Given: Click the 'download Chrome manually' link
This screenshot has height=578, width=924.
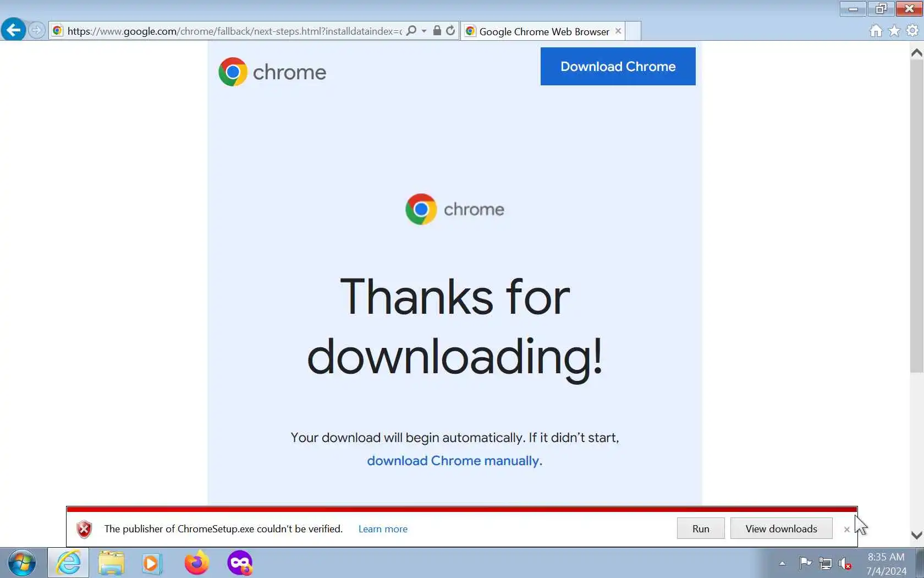Looking at the screenshot, I should point(454,461).
